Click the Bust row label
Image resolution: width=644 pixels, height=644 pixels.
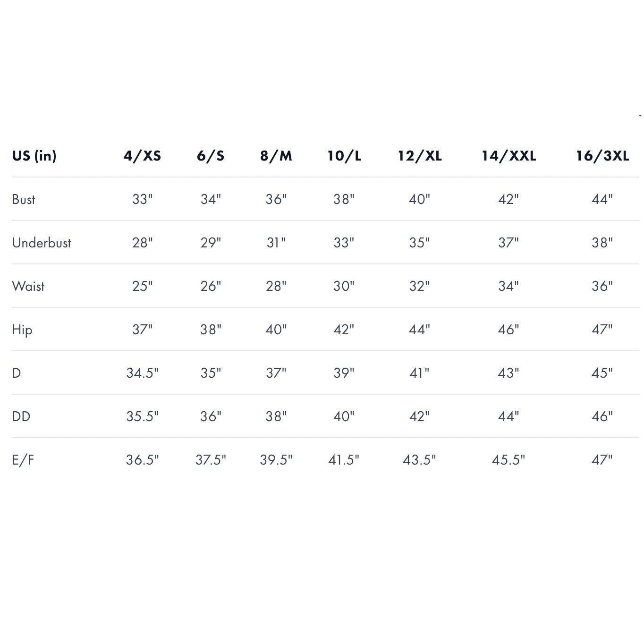pos(24,199)
